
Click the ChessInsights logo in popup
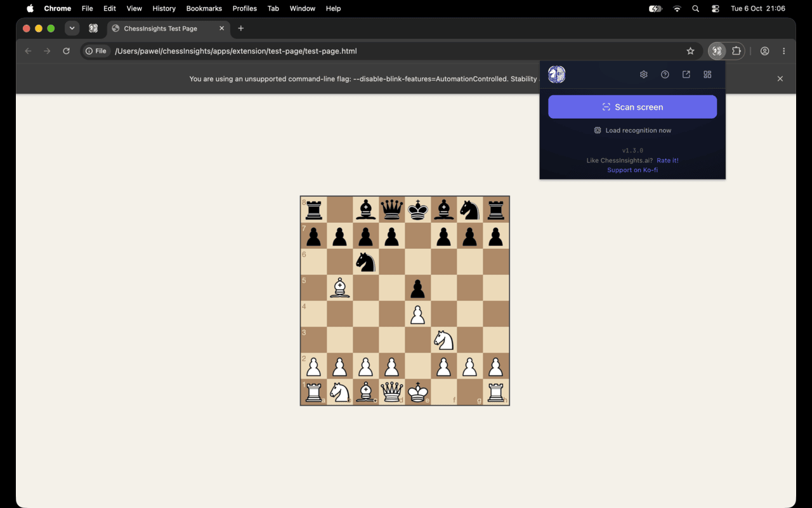(x=556, y=74)
